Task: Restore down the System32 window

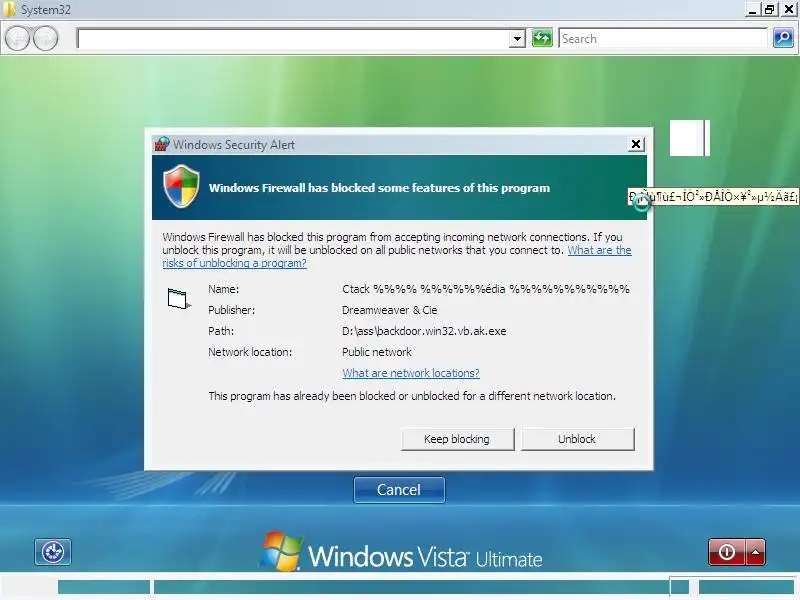Action: pyautogui.click(x=769, y=9)
